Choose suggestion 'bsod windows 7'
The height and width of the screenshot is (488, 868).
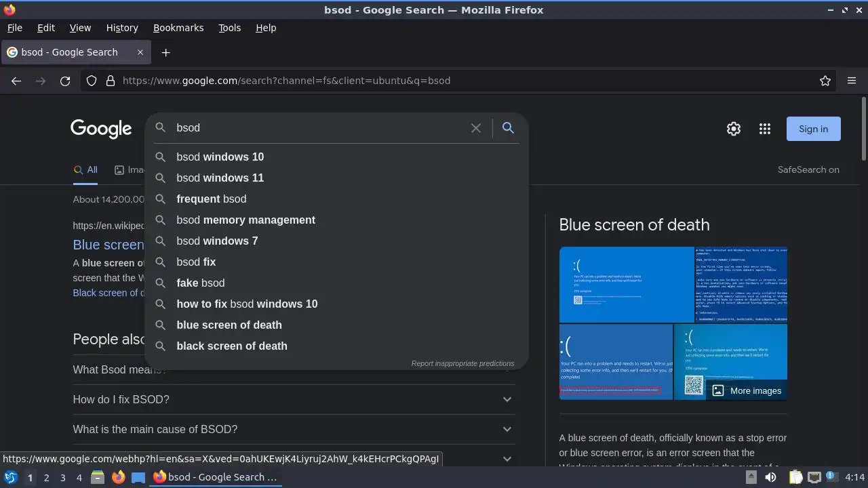(x=336, y=241)
